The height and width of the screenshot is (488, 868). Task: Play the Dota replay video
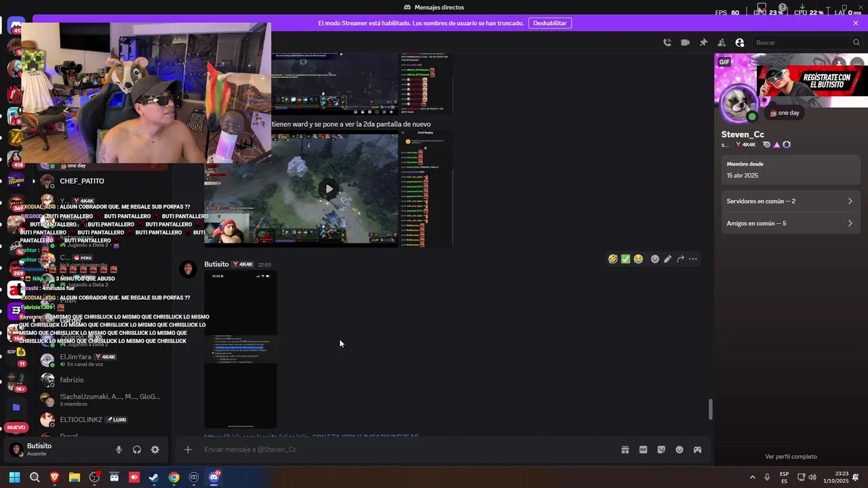pyautogui.click(x=329, y=189)
